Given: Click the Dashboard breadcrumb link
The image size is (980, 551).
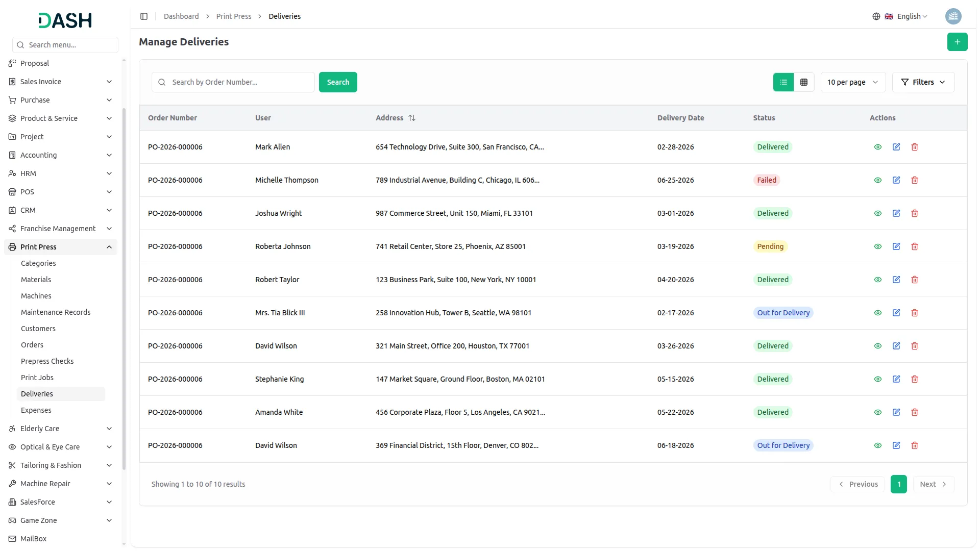Looking at the screenshot, I should (x=181, y=16).
